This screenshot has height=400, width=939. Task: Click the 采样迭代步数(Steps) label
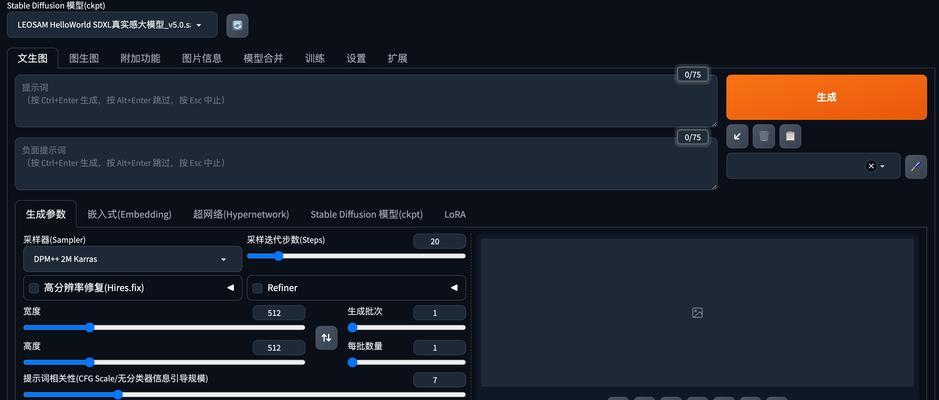[x=286, y=240]
